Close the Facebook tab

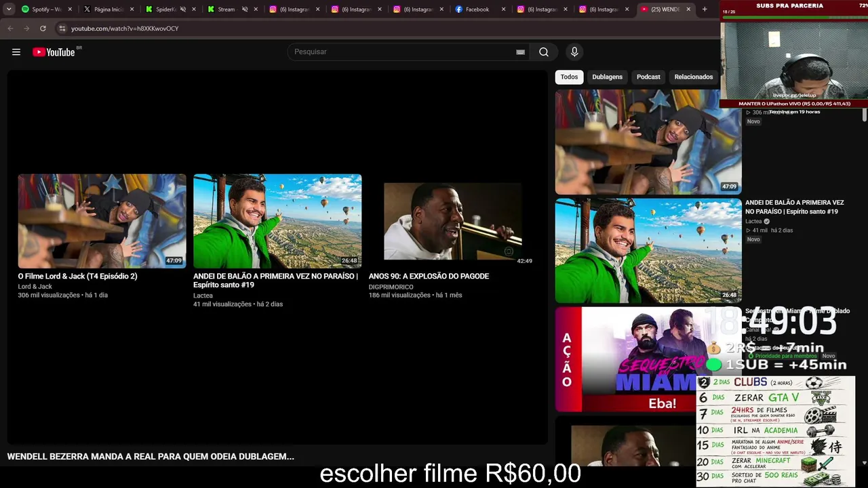(x=503, y=9)
